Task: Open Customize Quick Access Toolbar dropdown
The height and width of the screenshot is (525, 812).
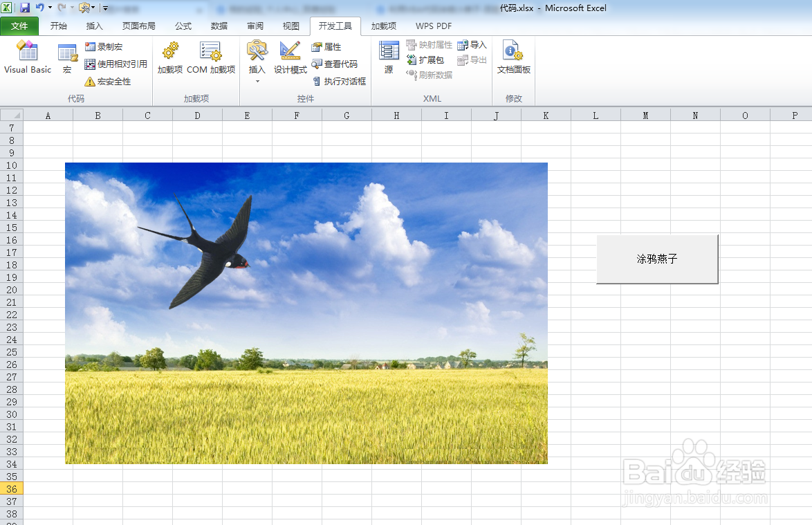Action: [x=105, y=8]
